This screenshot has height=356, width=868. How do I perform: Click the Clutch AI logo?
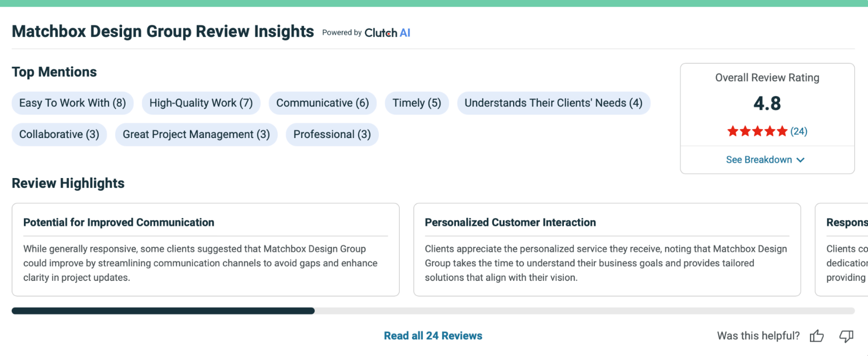point(387,33)
